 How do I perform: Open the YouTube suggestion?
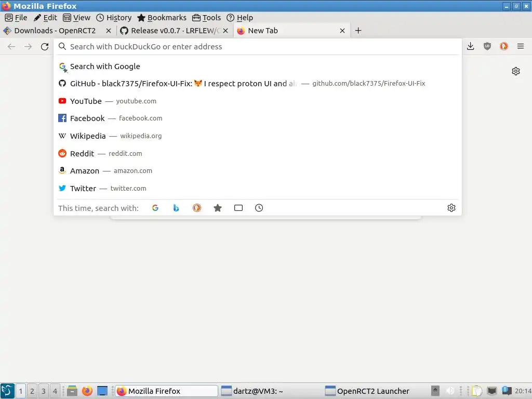point(258,101)
